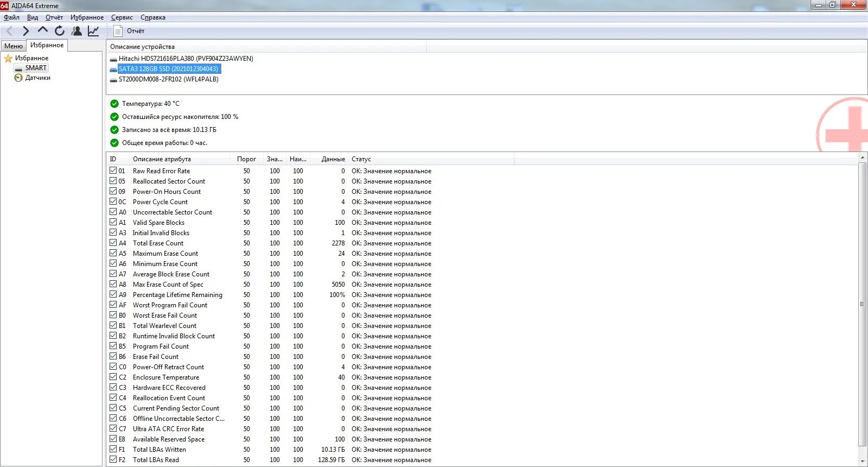Image resolution: width=868 pixels, height=467 pixels.
Task: Toggle the Total LBAs Written checkbox
Action: click(113, 449)
